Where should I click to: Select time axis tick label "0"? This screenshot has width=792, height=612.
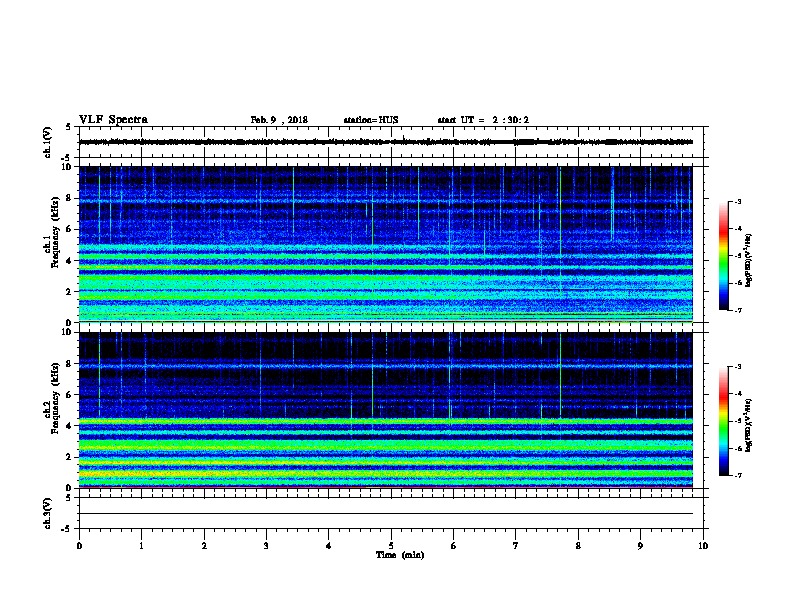tap(79, 546)
